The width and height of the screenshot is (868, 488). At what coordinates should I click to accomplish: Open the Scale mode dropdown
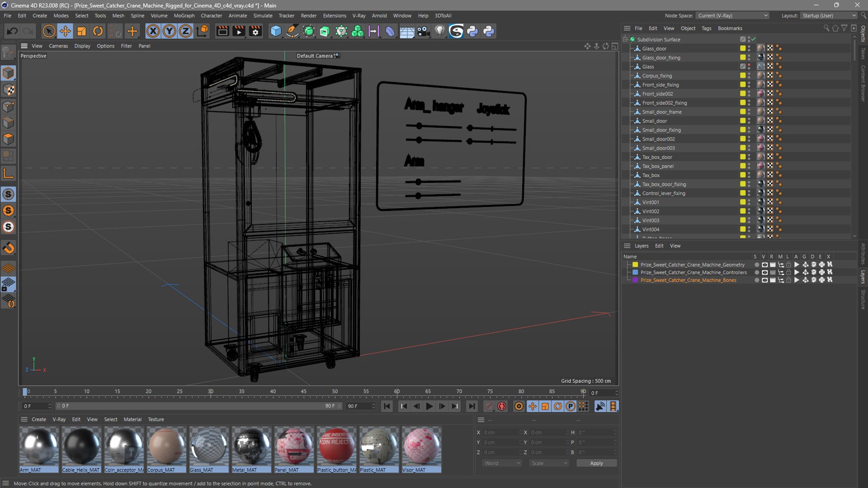549,463
